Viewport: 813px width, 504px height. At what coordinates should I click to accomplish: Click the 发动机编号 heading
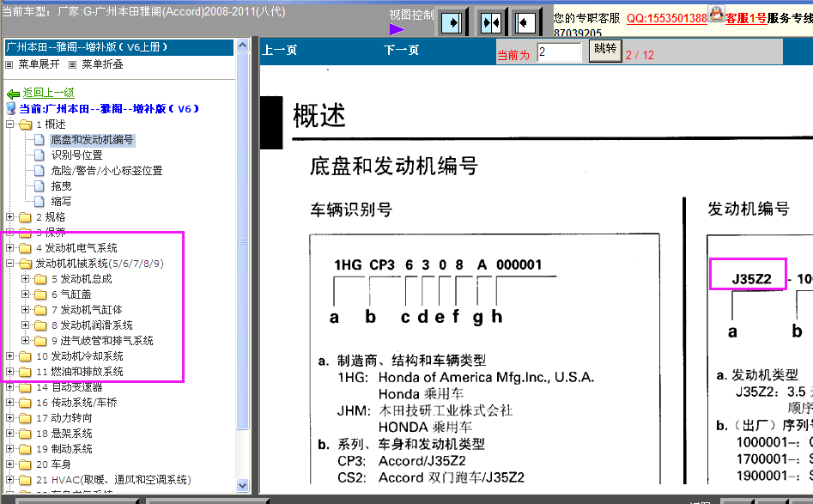pyautogui.click(x=749, y=209)
